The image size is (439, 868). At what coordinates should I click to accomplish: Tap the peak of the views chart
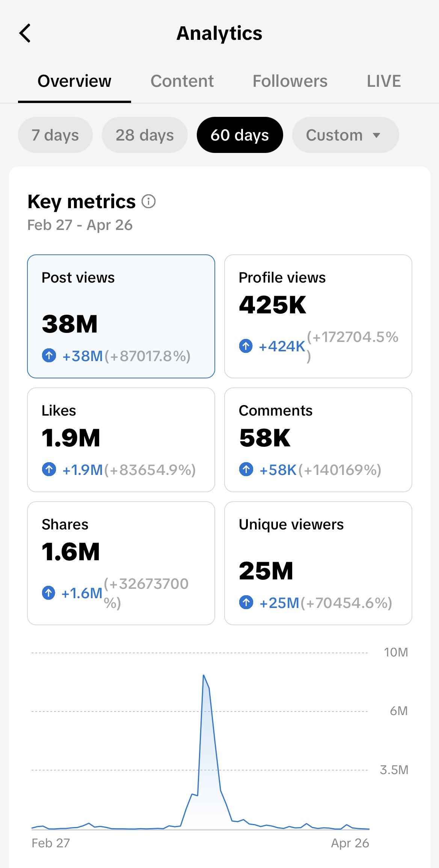(x=204, y=676)
